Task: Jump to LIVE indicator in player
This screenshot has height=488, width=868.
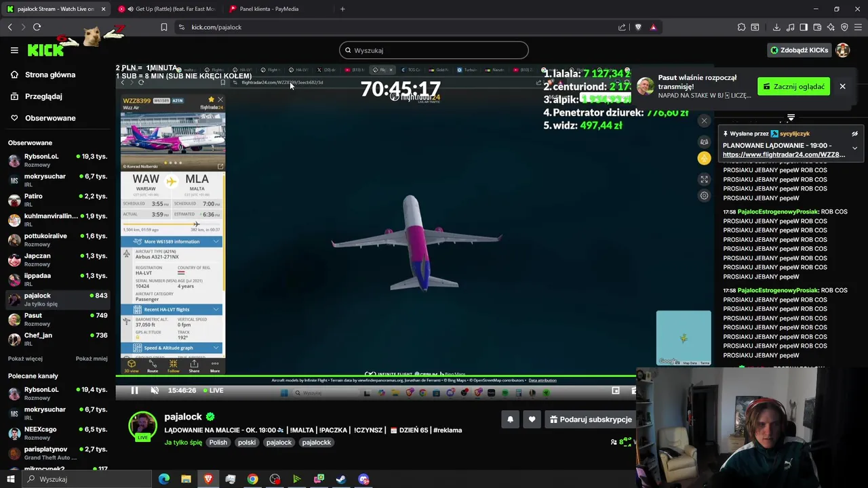Action: [x=212, y=390]
